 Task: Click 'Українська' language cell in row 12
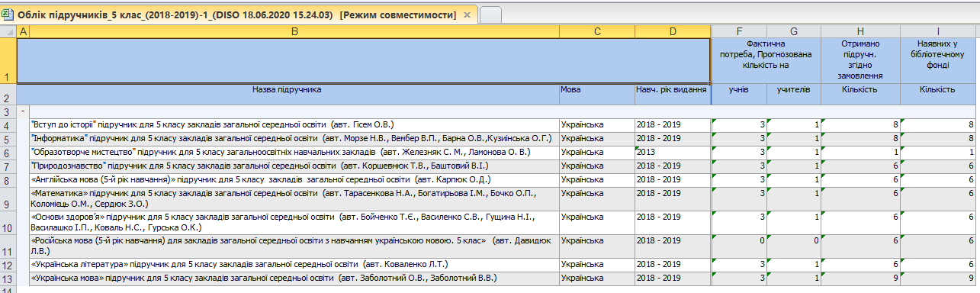click(x=596, y=266)
